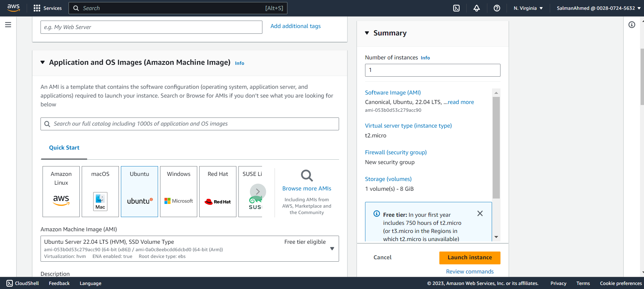This screenshot has height=289, width=644.
Task: Focus the top AWS search bar
Action: point(178,8)
